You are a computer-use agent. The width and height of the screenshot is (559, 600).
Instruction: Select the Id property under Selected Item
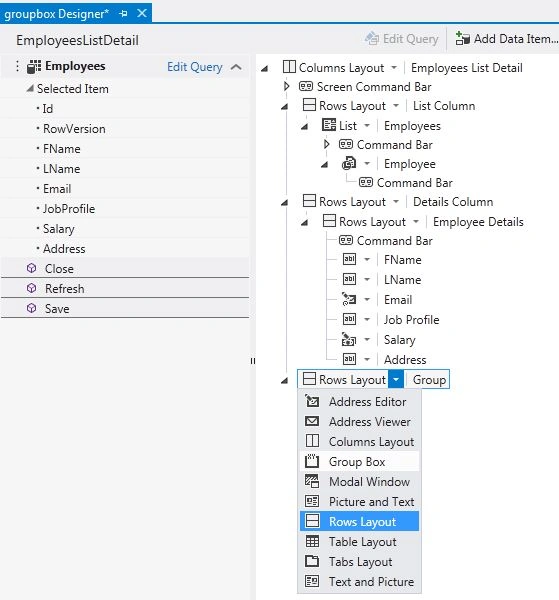tap(47, 109)
